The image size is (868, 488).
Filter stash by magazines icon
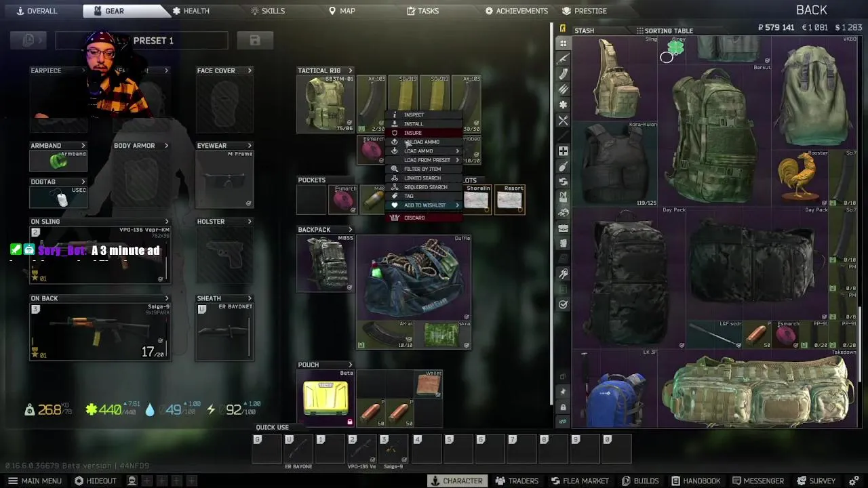pos(563,75)
